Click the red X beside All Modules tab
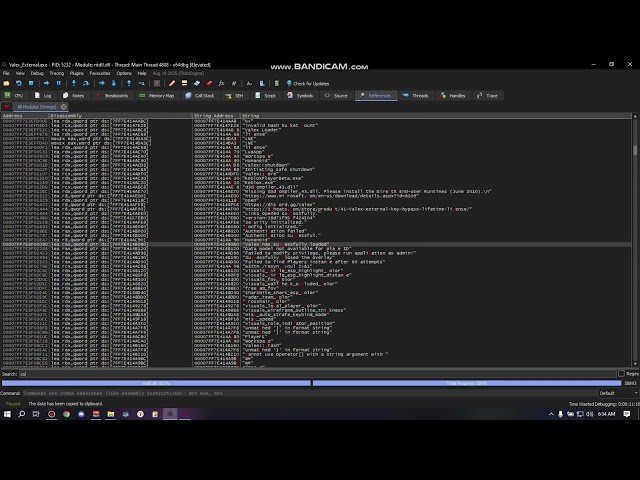 pos(7,107)
